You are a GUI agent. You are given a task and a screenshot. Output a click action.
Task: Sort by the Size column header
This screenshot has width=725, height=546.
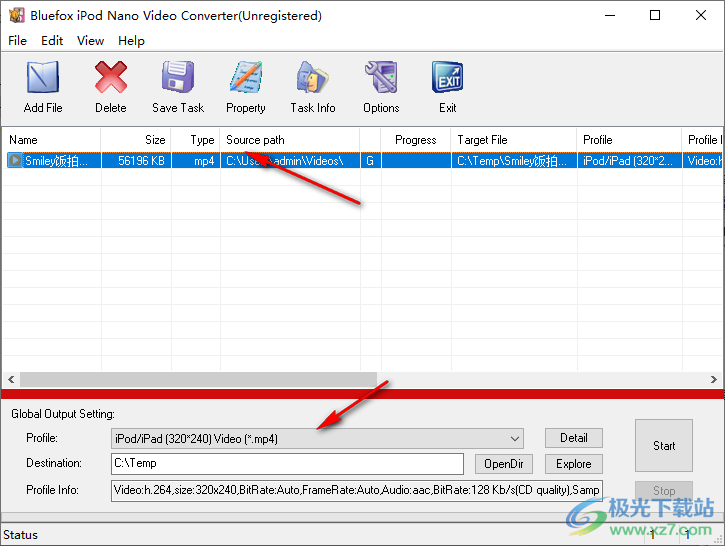point(136,140)
